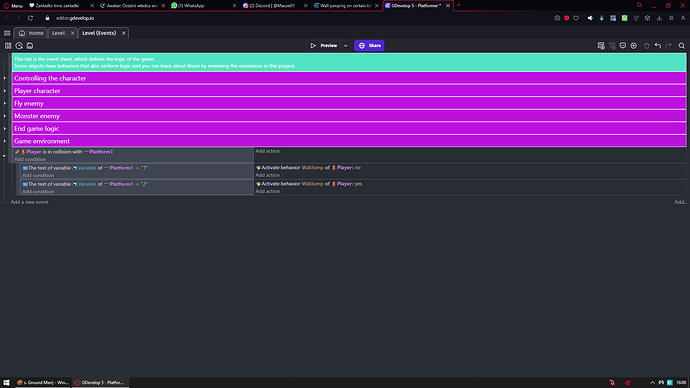Expand the Fly enemy event group
690x388 pixels.
pyautogui.click(x=5, y=103)
